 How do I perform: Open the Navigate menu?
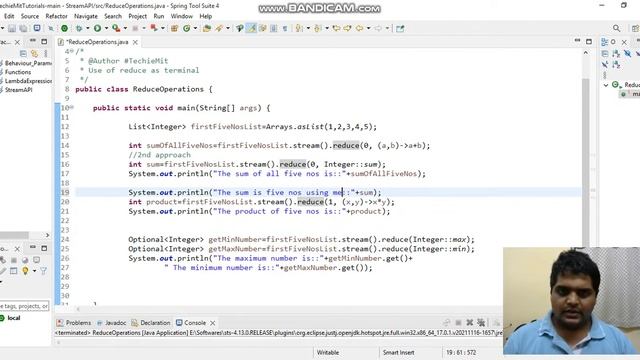click(x=86, y=16)
